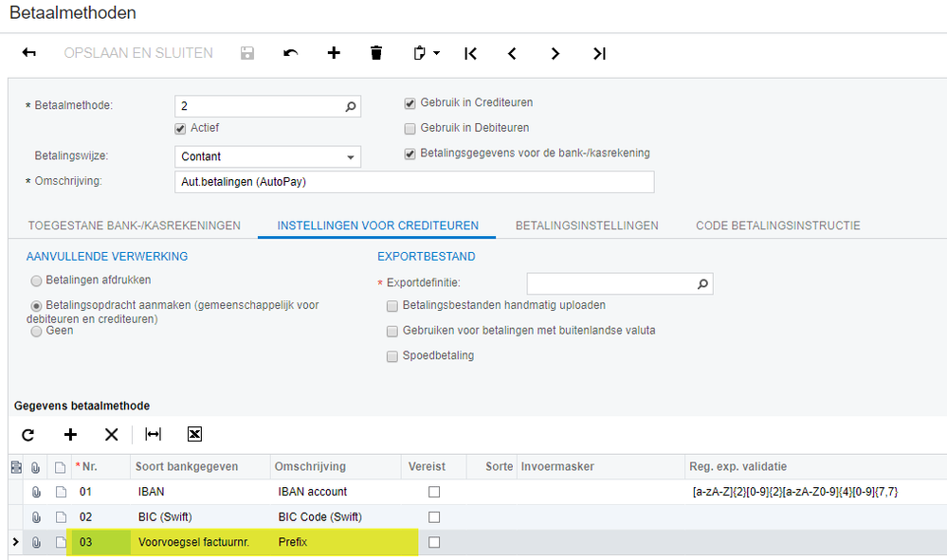Open Exportdefinitie lookup search
This screenshot has width=947, height=560.
pos(702,283)
